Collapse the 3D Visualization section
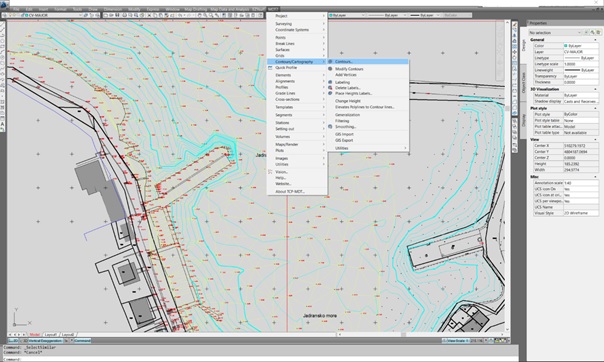 click(595, 89)
